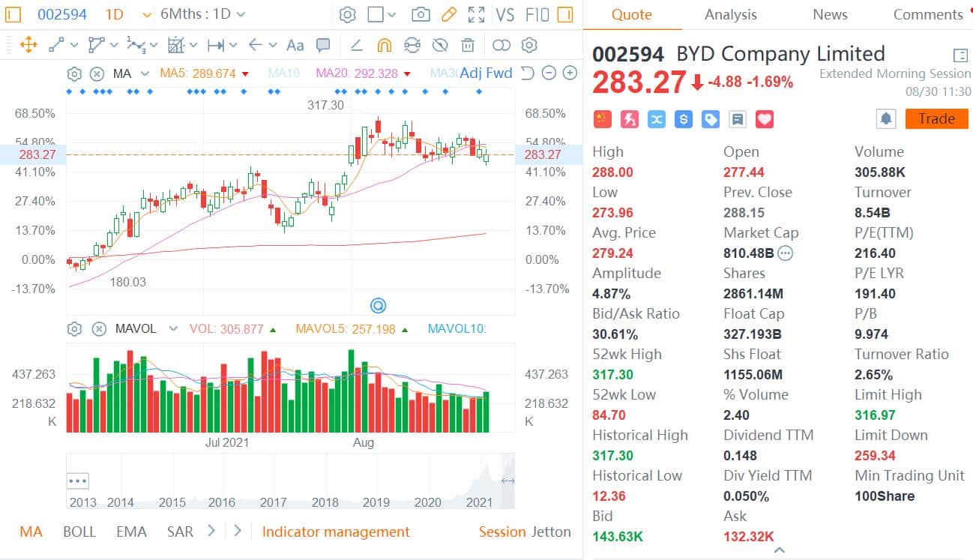This screenshot has height=560, width=973.
Task: Toggle off the MAVOL indicator
Action: [98, 328]
